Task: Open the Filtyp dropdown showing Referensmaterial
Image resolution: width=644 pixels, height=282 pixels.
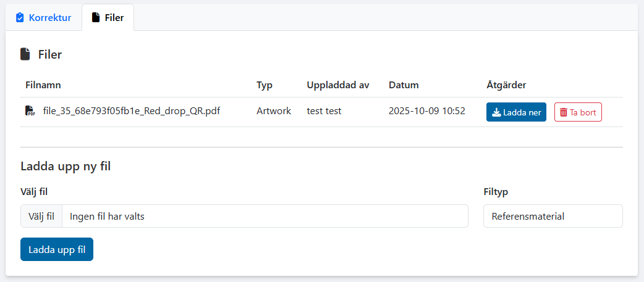Action: (x=553, y=216)
